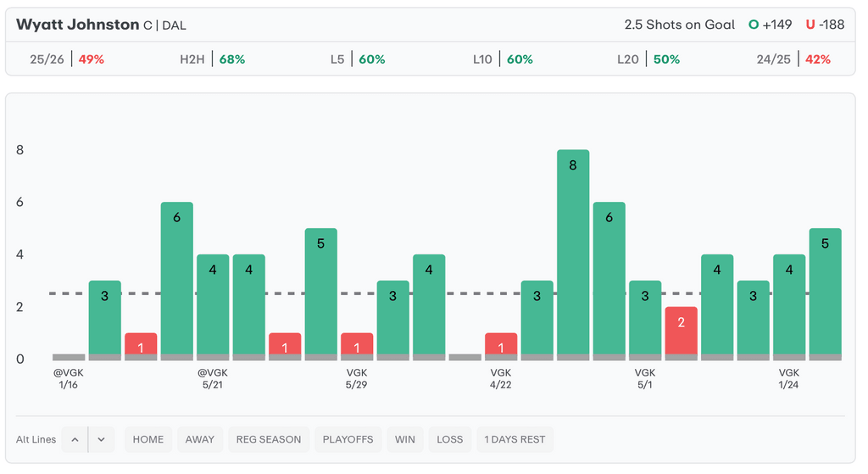The width and height of the screenshot is (868, 474).
Task: Click the red bar showing 2 shots
Action: 682,332
